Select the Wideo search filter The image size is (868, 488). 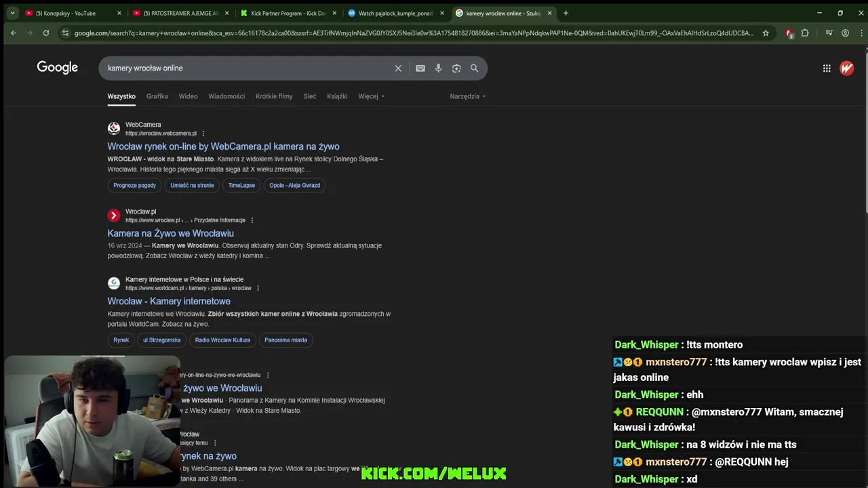[188, 96]
